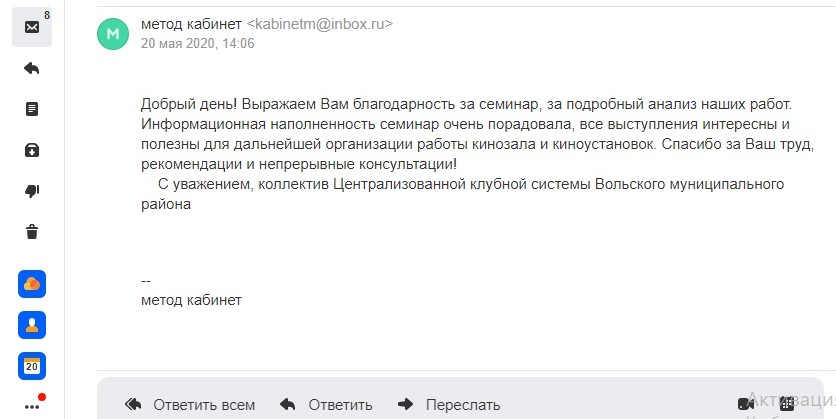836x419 pixels.
Task: Click the kabinetm@inbox.ru email address
Action: pos(319,24)
